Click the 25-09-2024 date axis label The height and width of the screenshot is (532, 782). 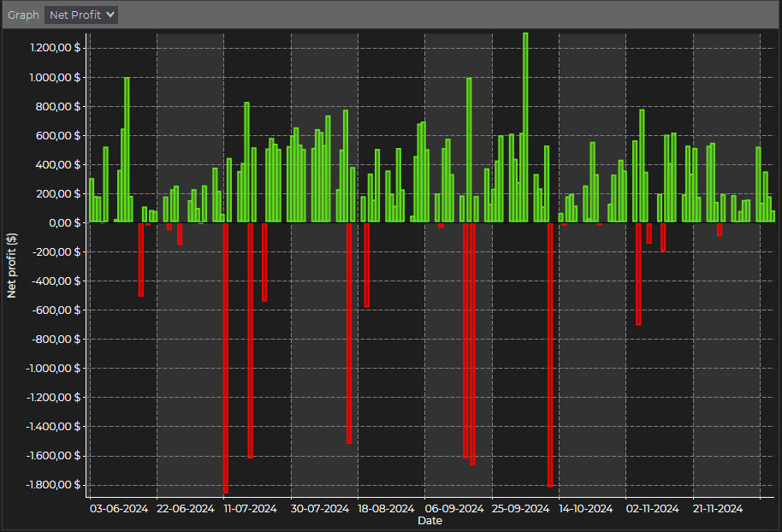tap(521, 508)
